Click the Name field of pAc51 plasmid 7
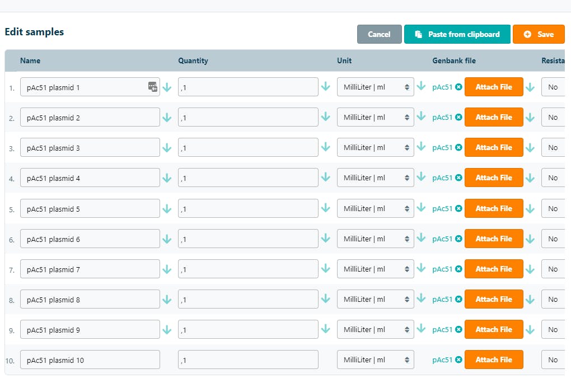 pos(90,269)
